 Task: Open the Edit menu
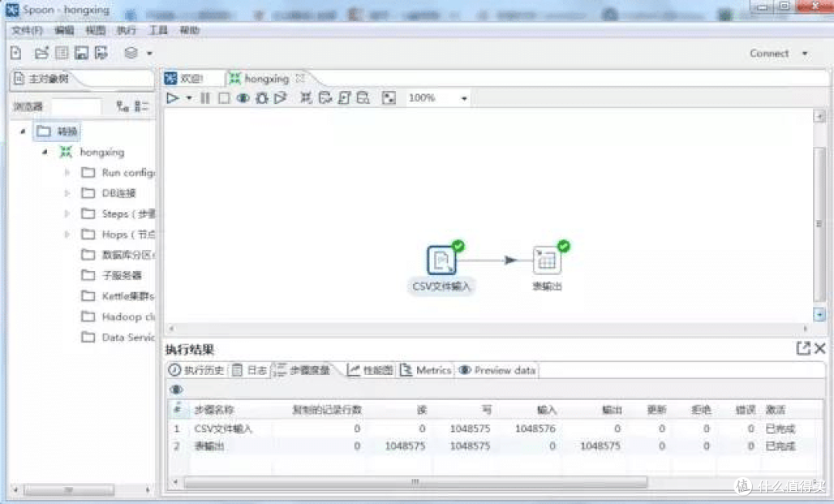(64, 30)
